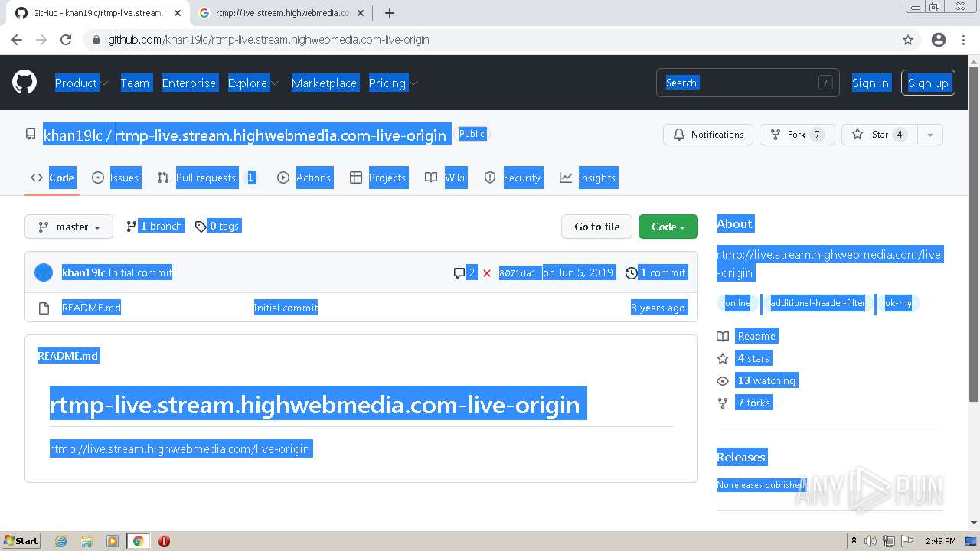980x551 pixels.
Task: Open Internet Explorer from the taskbar
Action: coord(61,541)
